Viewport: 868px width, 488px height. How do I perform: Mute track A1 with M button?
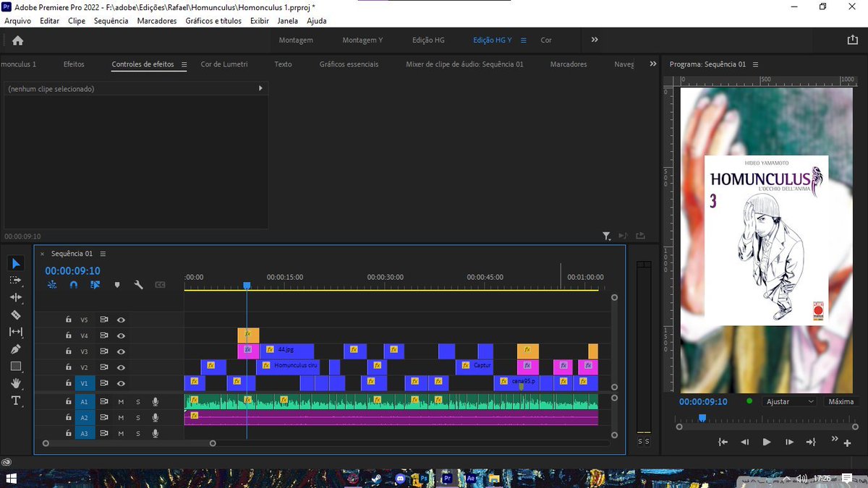point(121,401)
